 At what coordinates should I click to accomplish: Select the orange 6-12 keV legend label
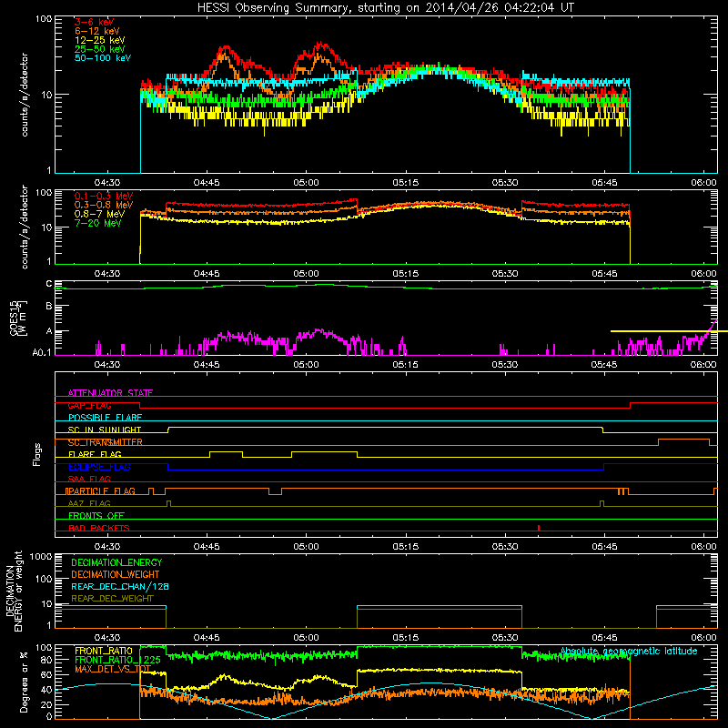97,31
